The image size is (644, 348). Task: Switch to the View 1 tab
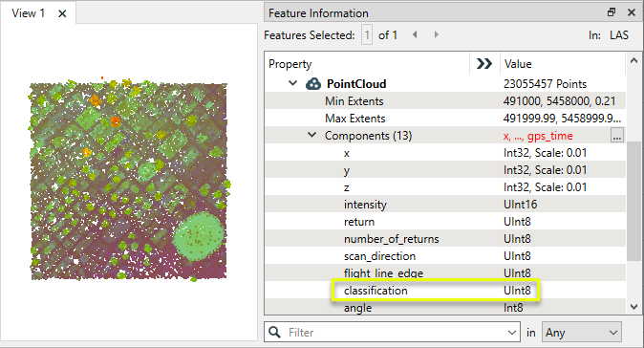[x=29, y=13]
